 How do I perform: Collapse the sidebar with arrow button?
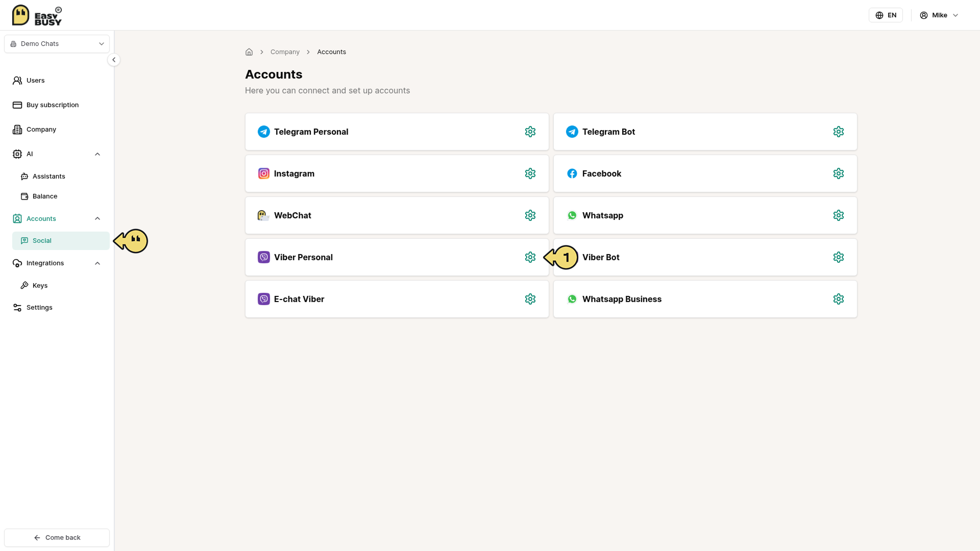(114, 60)
